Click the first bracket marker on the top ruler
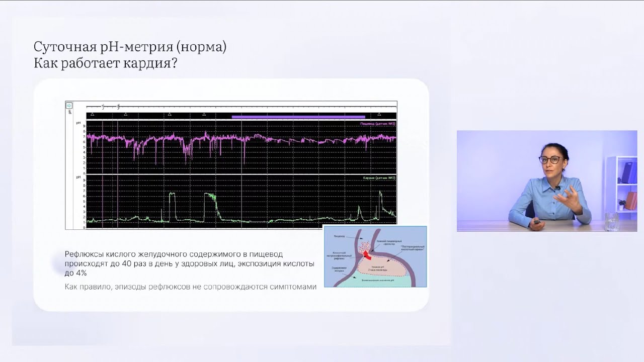 pos(103,107)
